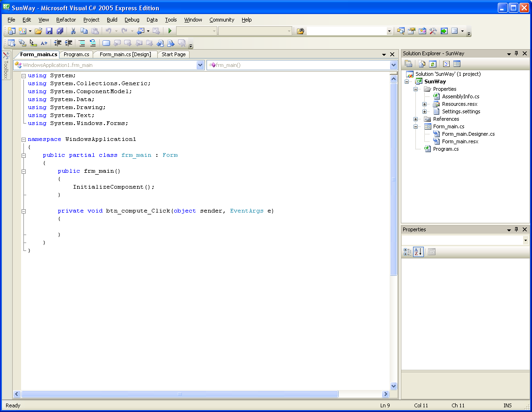The image size is (532, 412).
Task: Open the collapsed Toolbox side panel
Action: click(6, 66)
